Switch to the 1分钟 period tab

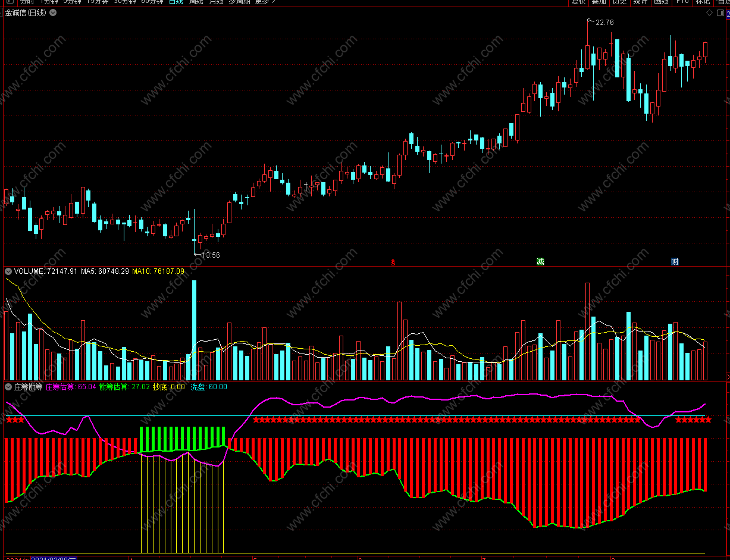50,2
